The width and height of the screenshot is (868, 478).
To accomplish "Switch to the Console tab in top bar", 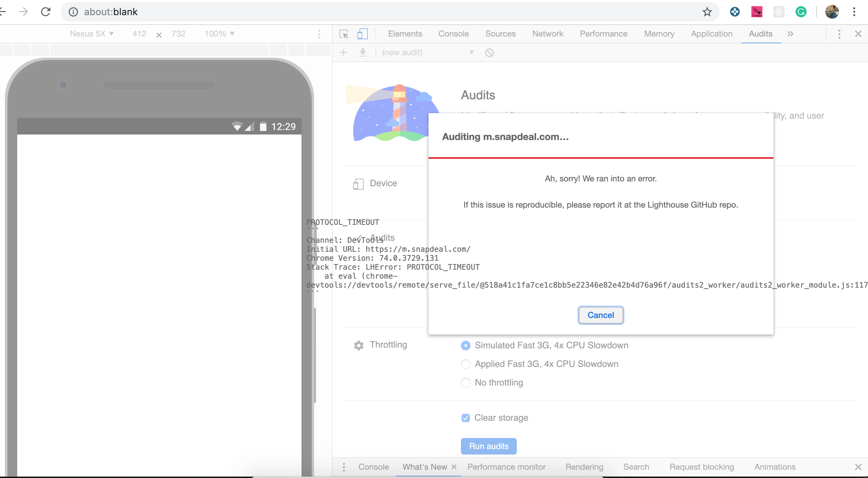I will click(454, 34).
